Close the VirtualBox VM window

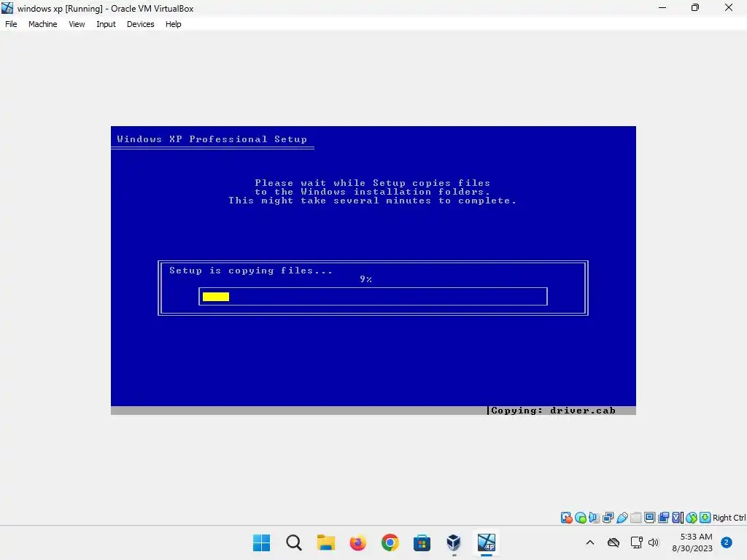pyautogui.click(x=729, y=7)
